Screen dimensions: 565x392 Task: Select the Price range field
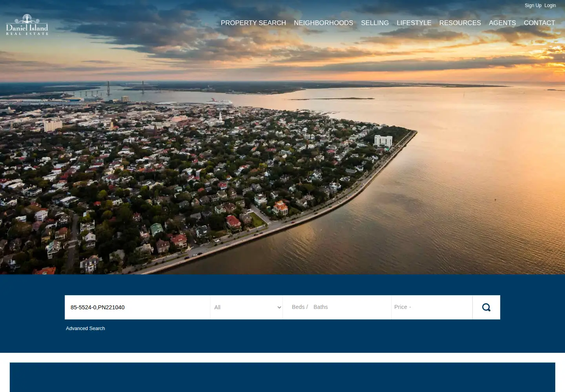(432, 307)
